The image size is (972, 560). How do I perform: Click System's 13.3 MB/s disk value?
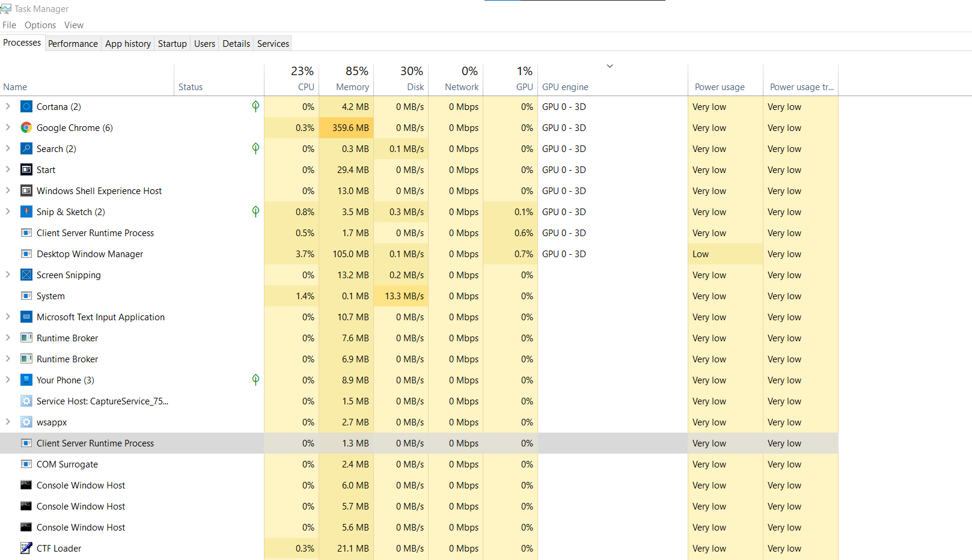[x=401, y=296]
